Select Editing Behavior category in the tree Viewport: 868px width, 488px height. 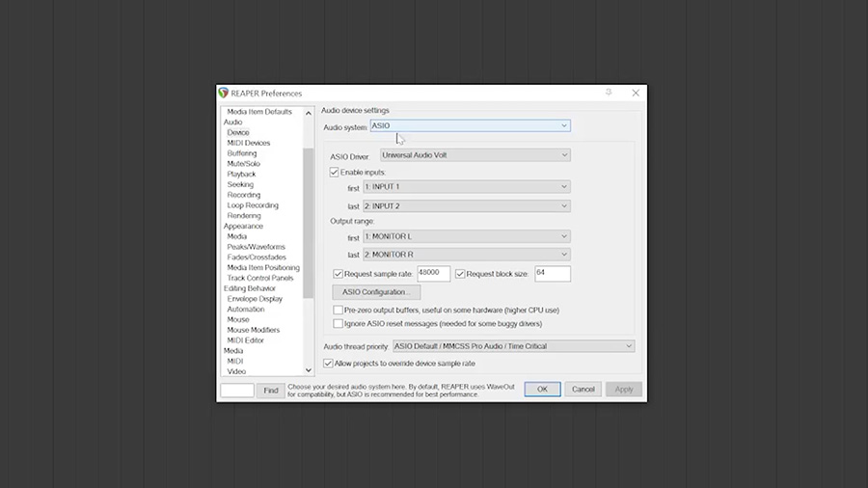[x=249, y=288]
